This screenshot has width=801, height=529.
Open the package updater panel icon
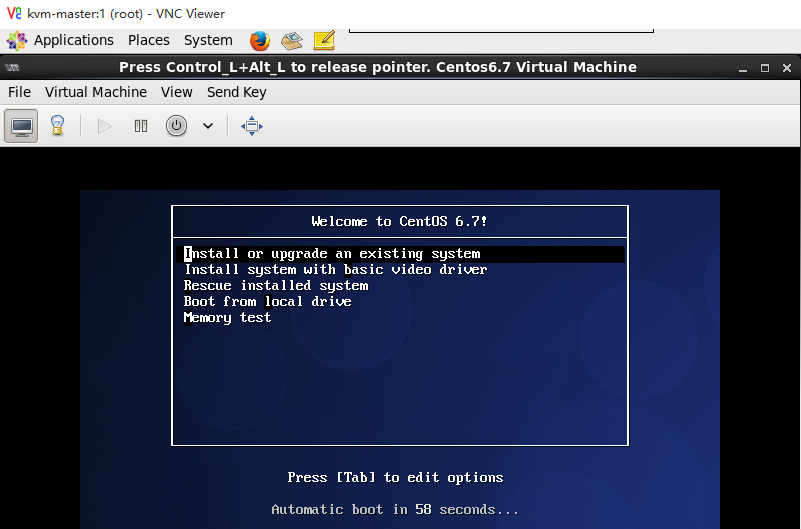click(x=292, y=41)
